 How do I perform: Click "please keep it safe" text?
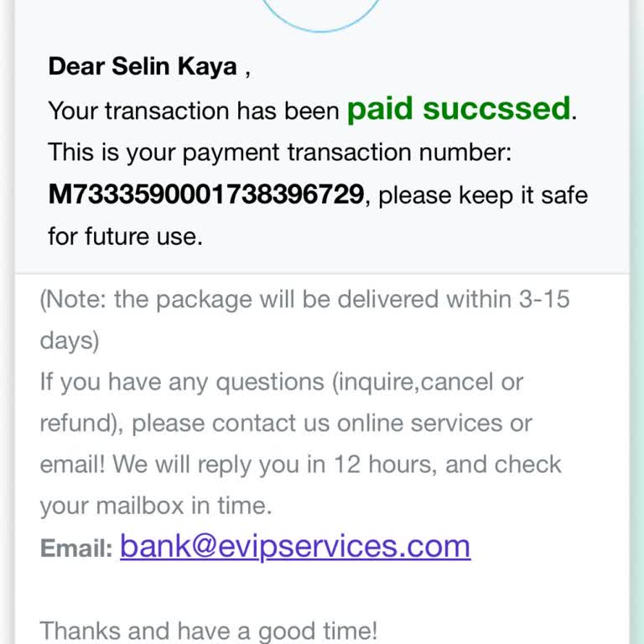483,195
